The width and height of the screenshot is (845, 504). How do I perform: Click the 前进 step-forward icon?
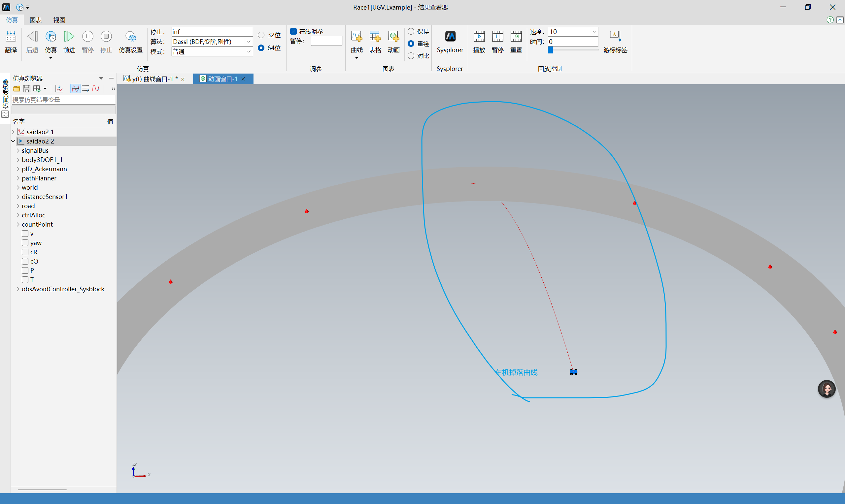tap(69, 37)
